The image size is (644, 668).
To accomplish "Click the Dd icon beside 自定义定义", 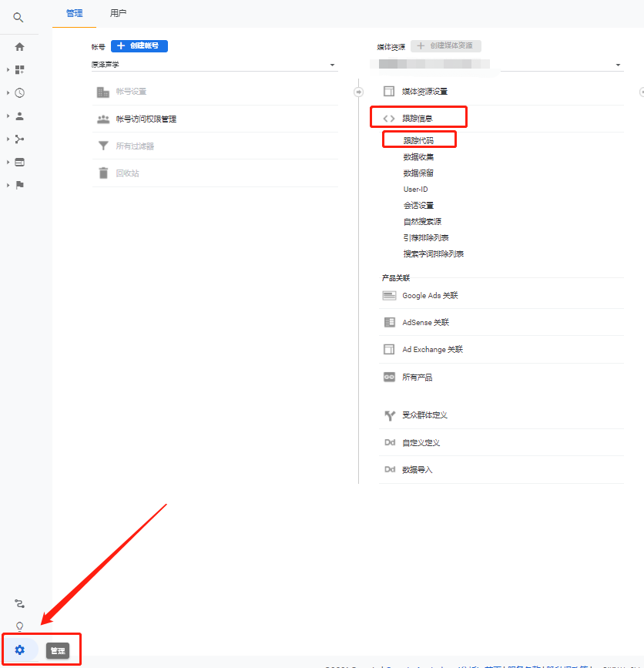I will 390,442.
